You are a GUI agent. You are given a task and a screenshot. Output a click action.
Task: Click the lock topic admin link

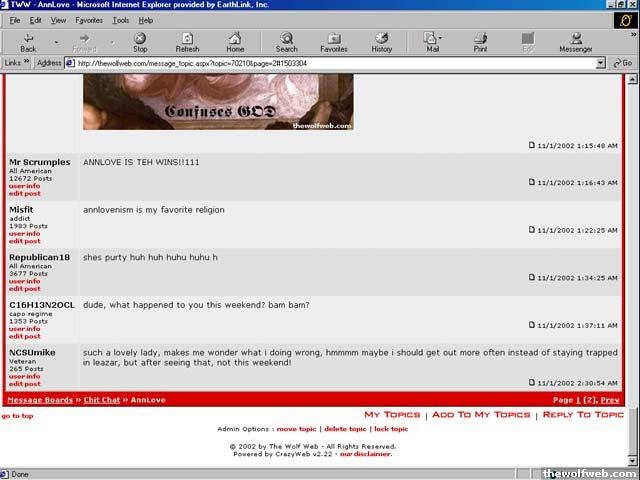click(391, 428)
